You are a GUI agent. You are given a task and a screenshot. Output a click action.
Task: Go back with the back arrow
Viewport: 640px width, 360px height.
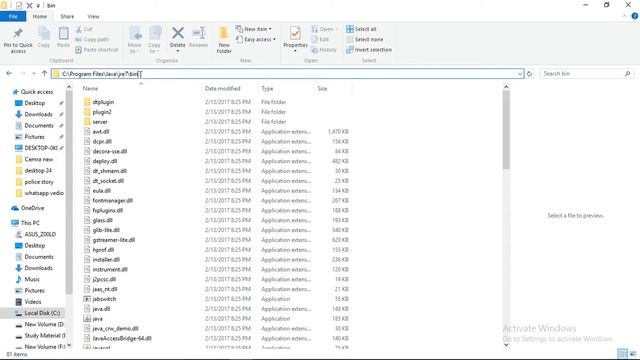coord(9,73)
